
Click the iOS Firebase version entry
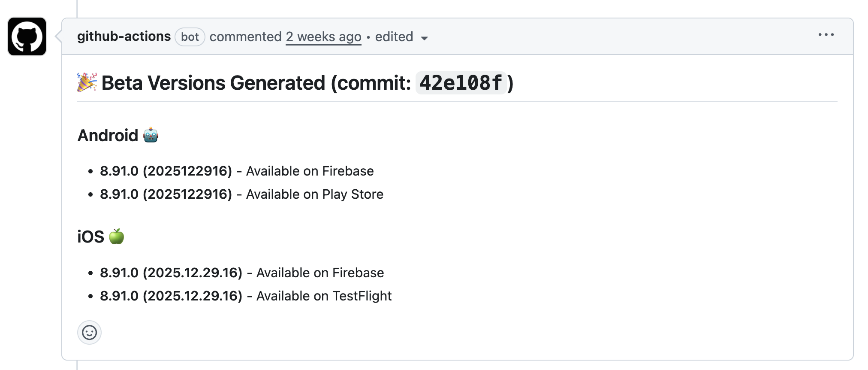point(171,273)
